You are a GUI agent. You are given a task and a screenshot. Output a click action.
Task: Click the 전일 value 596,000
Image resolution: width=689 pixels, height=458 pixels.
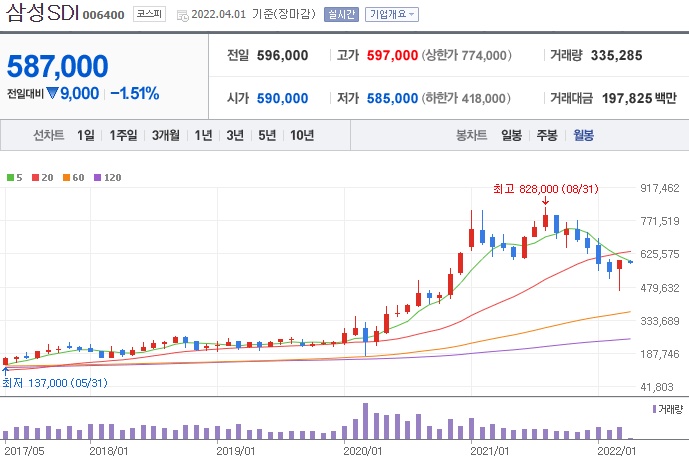tap(283, 55)
